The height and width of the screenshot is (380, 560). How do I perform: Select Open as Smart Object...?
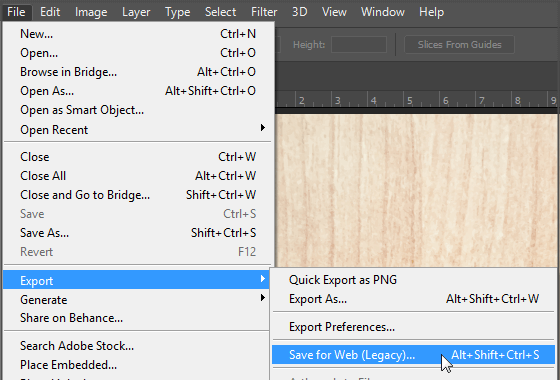tap(139, 110)
